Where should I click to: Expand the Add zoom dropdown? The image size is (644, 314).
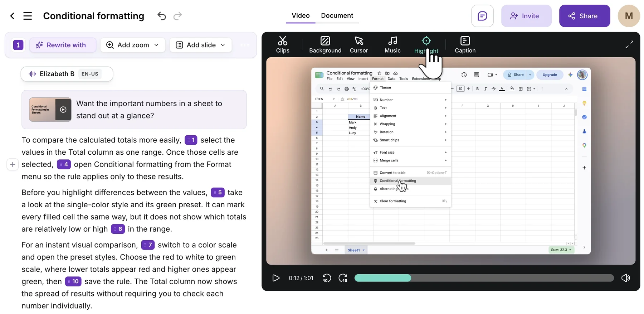click(x=133, y=45)
